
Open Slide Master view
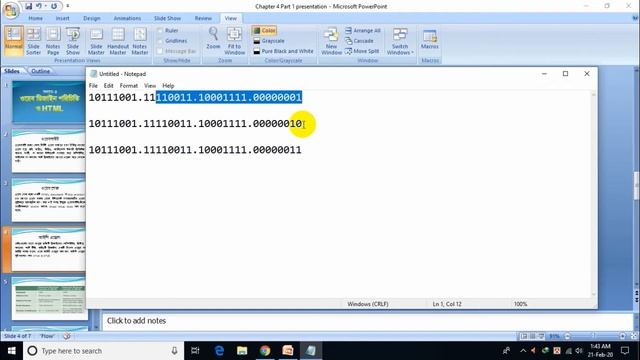(x=96, y=40)
